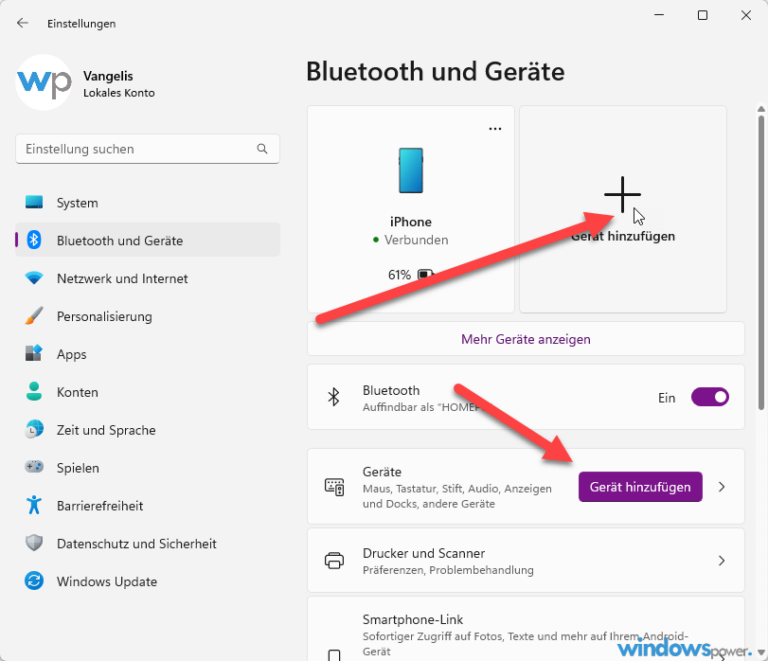Minimize the Einstellungen window

(659, 15)
